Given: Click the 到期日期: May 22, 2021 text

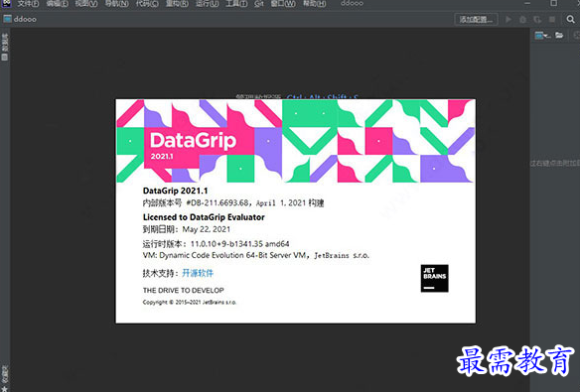Looking at the screenshot, I should click(x=187, y=229).
